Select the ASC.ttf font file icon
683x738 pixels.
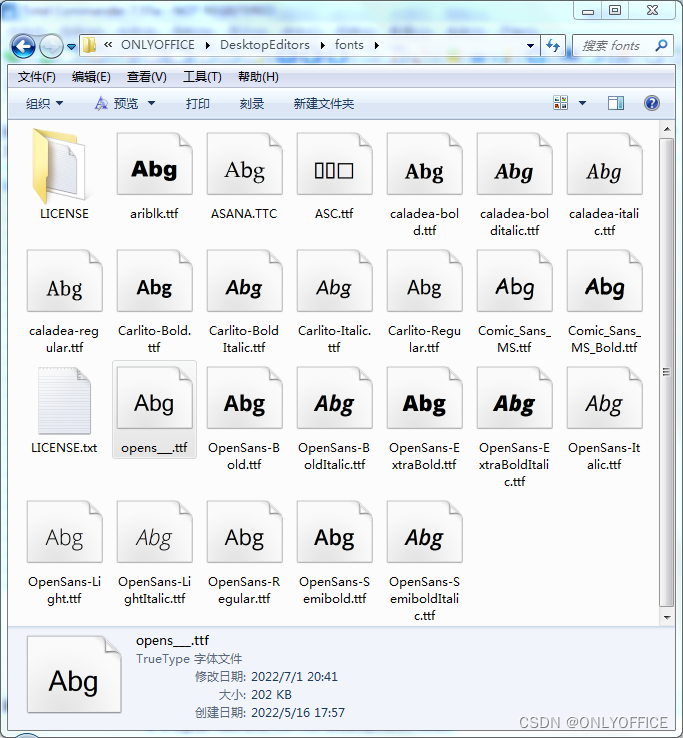(x=334, y=164)
